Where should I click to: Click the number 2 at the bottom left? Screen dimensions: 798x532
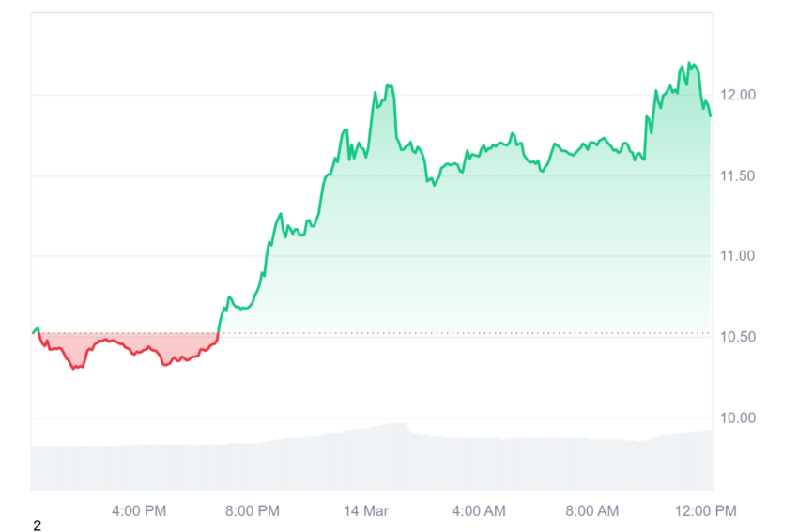(x=38, y=525)
